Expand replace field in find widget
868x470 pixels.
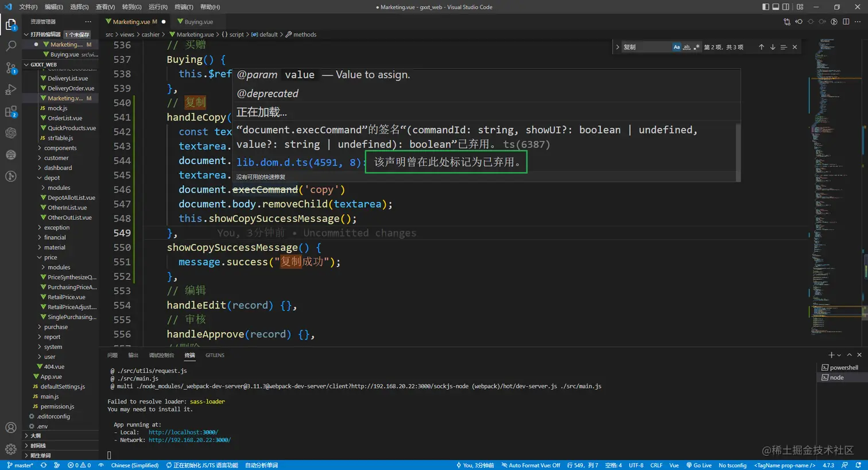point(617,47)
